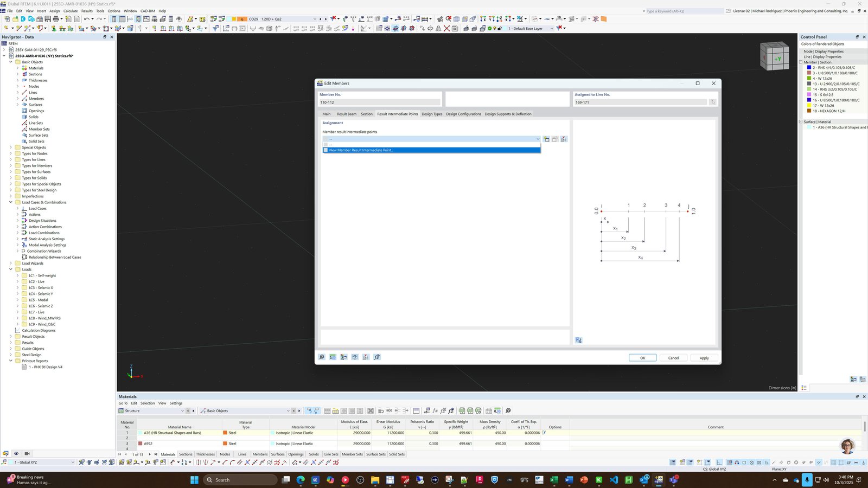
Task: Click the camera icon at Navigator bottom
Action: [x=27, y=453]
